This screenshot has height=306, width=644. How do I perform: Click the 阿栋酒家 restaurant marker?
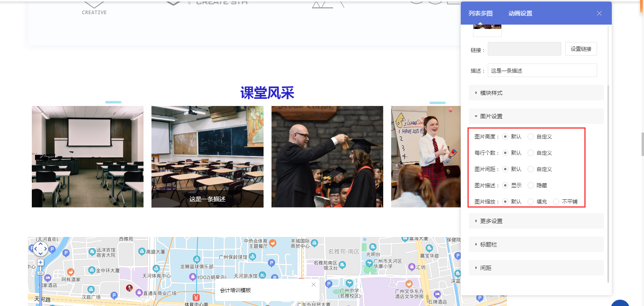[x=71, y=272]
